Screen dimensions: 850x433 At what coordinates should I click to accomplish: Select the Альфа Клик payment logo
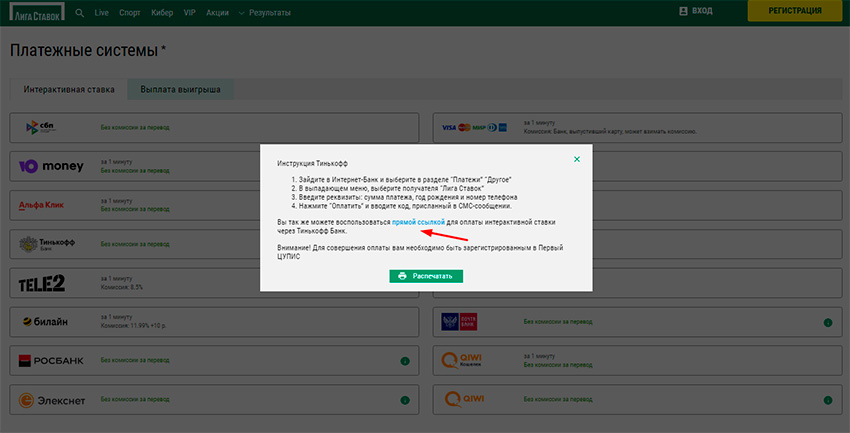coord(41,205)
